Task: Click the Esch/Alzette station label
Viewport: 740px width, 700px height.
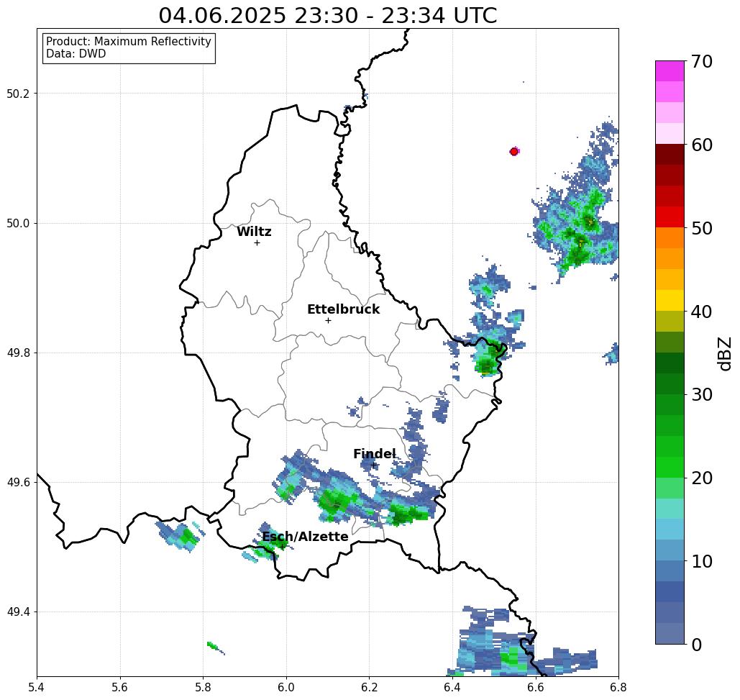Action: click(x=305, y=537)
